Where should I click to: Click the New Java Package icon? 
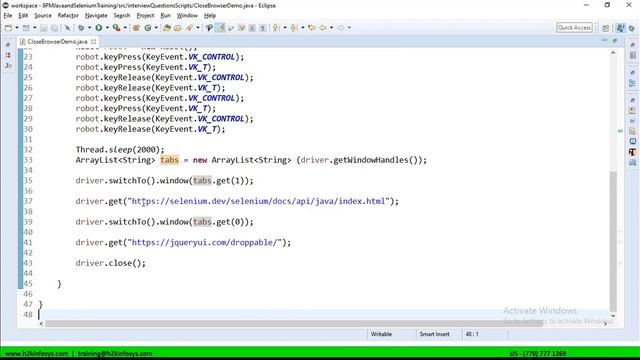(136, 28)
